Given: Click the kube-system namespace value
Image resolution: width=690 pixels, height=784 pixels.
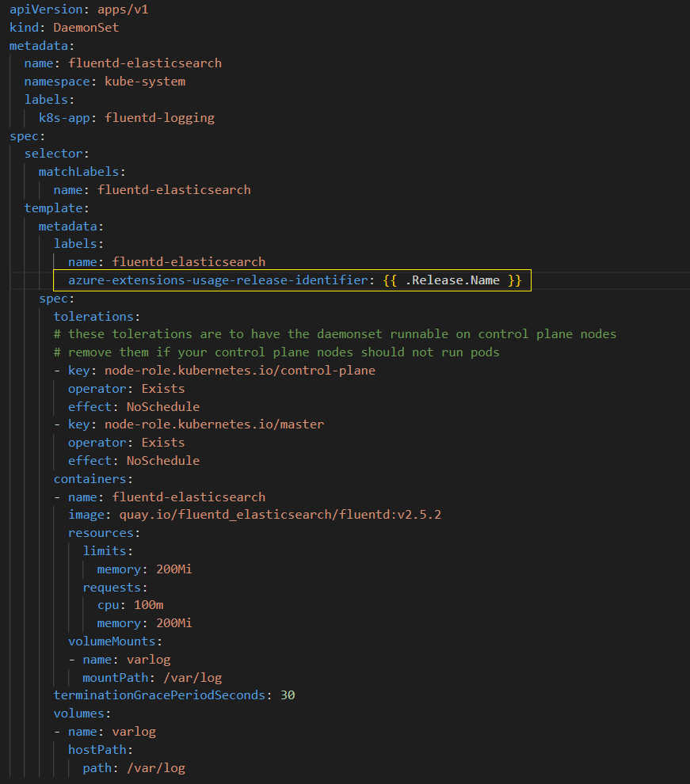Looking at the screenshot, I should [144, 81].
